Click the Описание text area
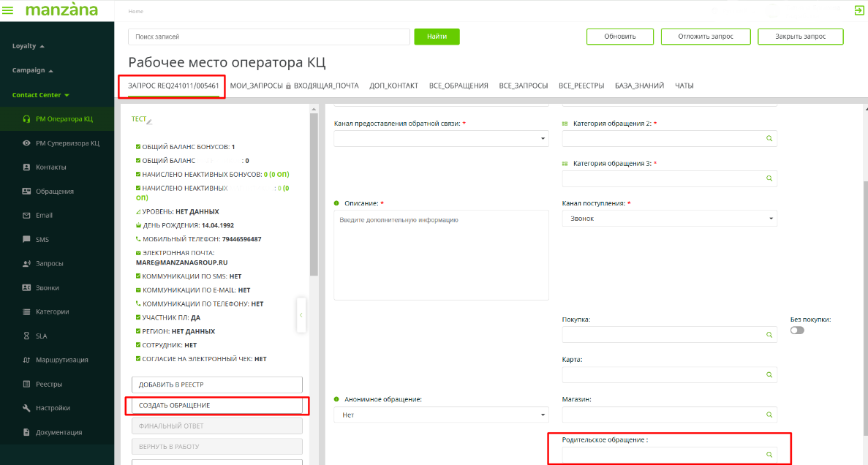 pyautogui.click(x=441, y=255)
